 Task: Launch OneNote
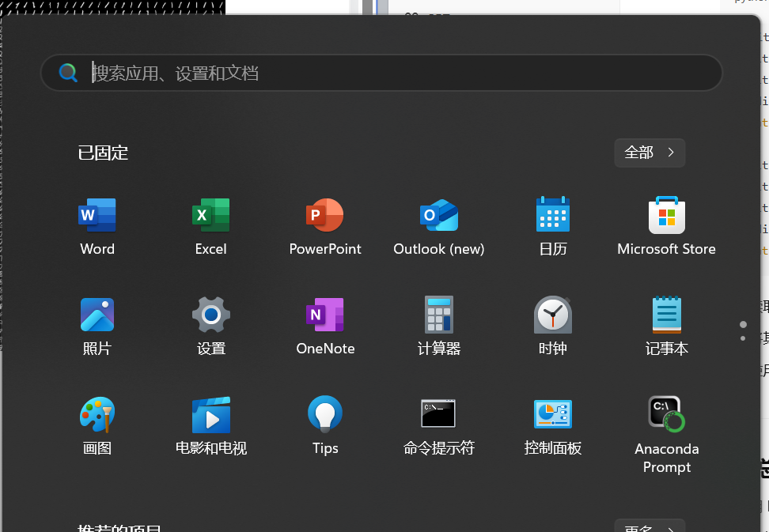click(324, 326)
